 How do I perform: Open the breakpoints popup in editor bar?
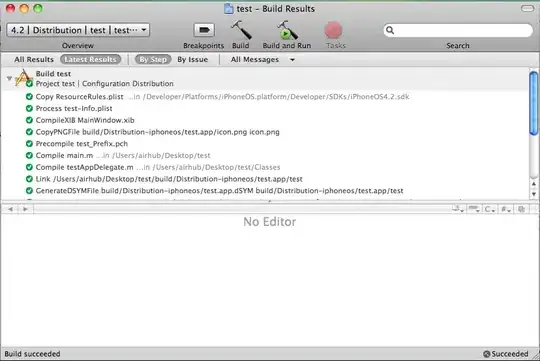point(474,209)
